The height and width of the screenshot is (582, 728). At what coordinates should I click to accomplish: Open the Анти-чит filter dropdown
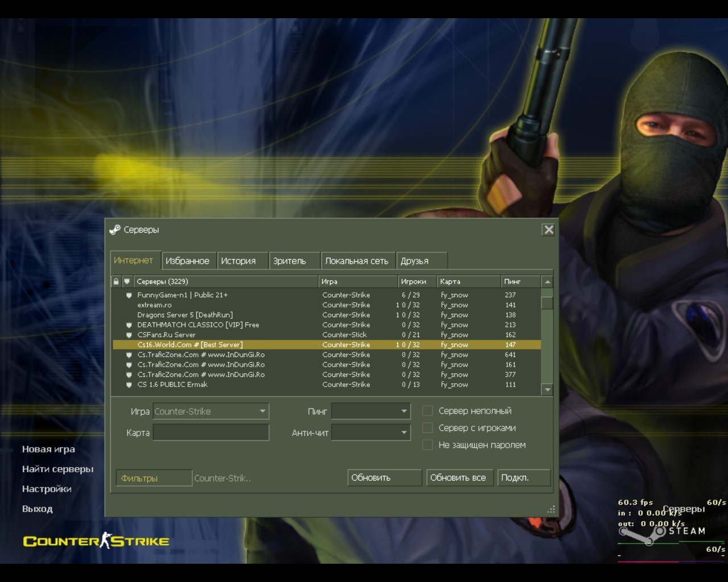[371, 433]
